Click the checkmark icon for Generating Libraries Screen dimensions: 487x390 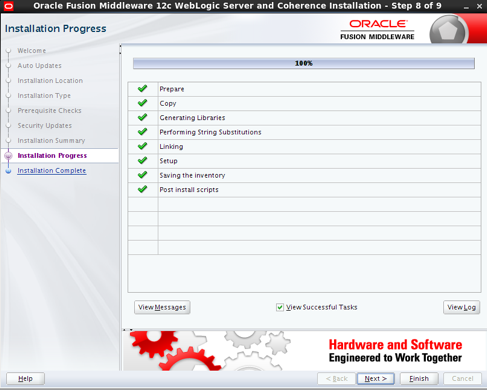[x=143, y=117]
